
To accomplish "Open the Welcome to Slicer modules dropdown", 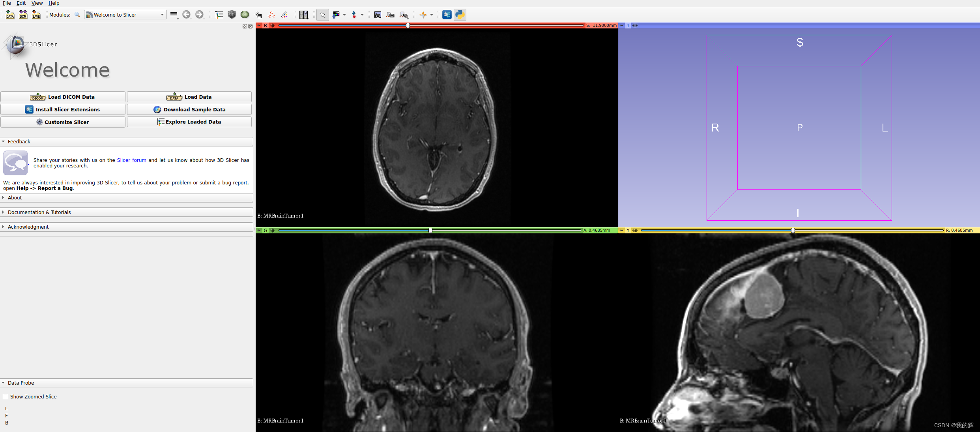I will (125, 15).
